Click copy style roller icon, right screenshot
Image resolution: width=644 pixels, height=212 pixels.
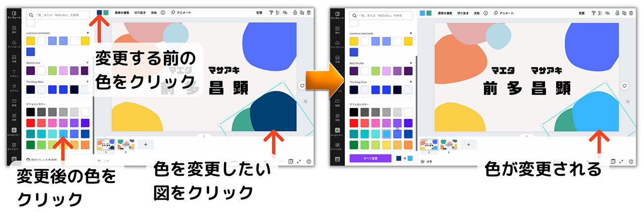click(x=593, y=13)
